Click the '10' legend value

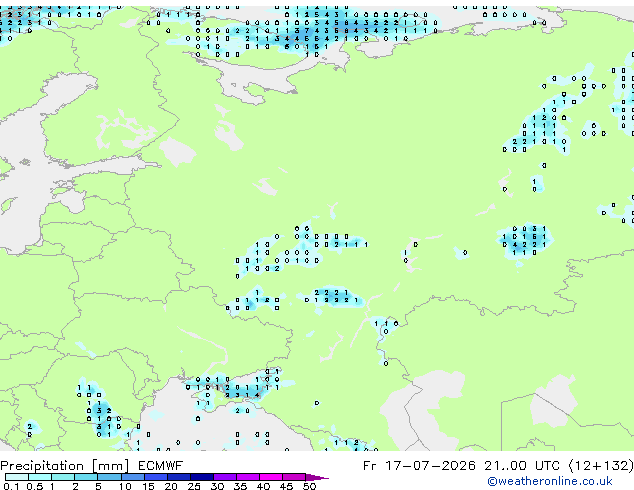pyautogui.click(x=125, y=486)
